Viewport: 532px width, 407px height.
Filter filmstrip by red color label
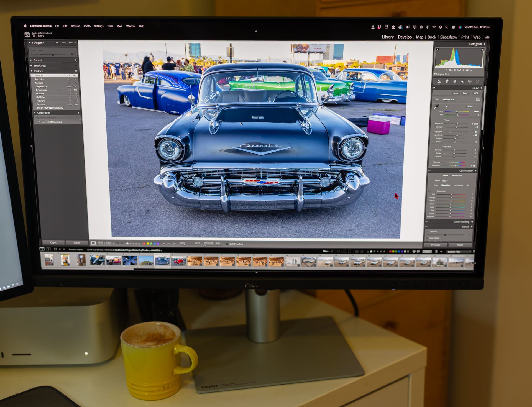[x=390, y=252]
